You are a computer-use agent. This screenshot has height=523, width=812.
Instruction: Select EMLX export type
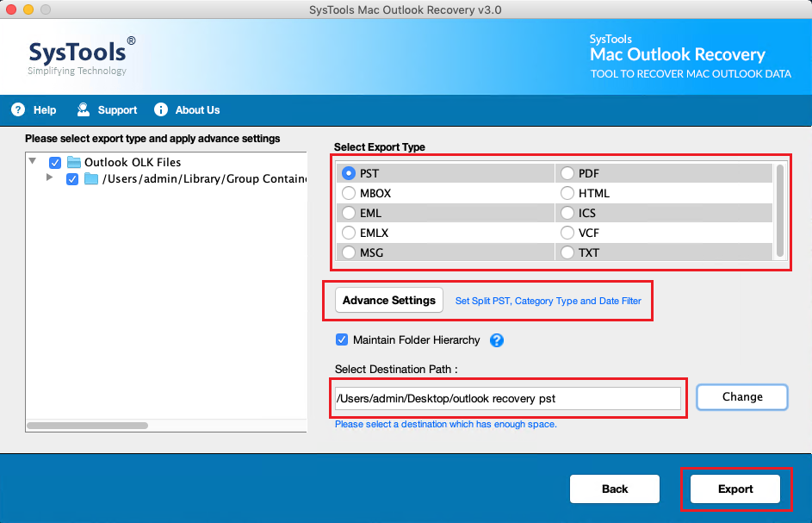[x=349, y=233]
